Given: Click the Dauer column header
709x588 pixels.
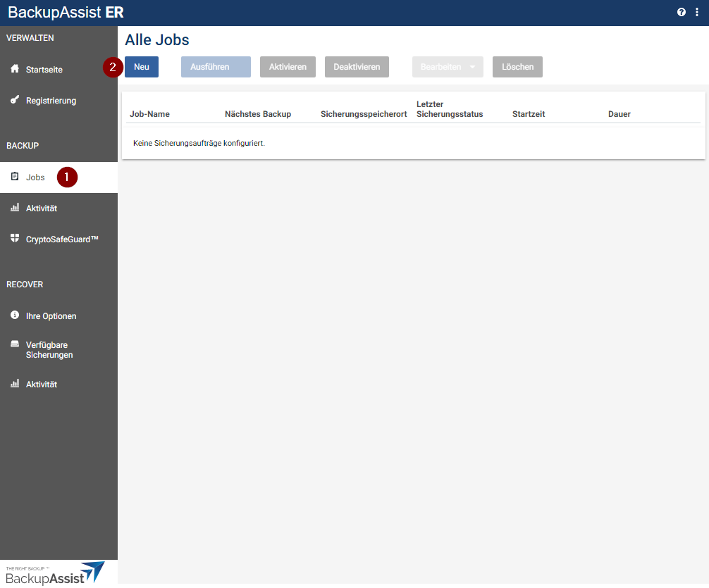Looking at the screenshot, I should 619,114.
